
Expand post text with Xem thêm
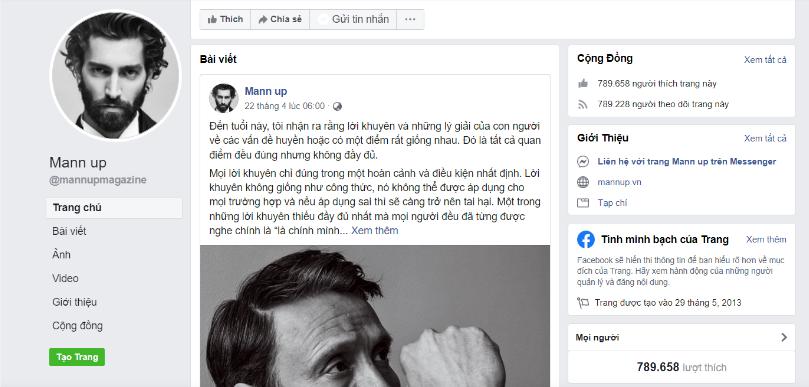tap(375, 231)
